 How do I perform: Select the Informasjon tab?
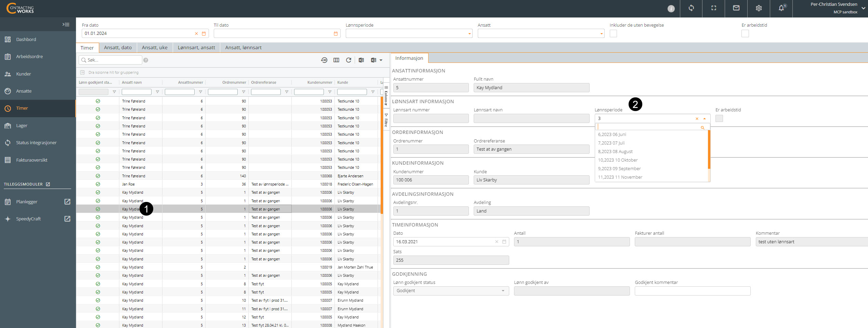pos(409,58)
